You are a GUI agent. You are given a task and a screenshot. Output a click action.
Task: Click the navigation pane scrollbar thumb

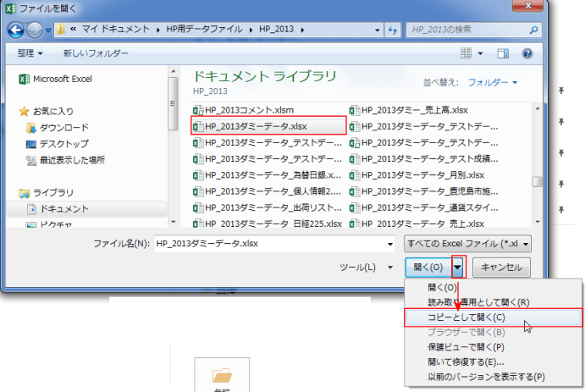point(173,103)
